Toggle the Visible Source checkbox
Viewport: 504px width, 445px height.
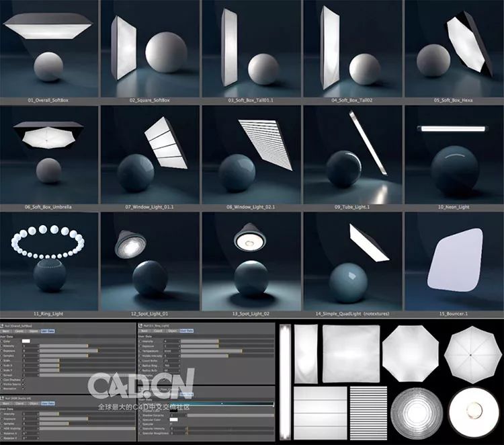[24, 383]
